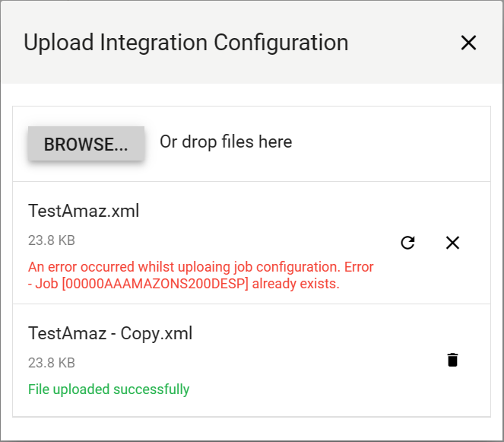Select the TestAmaz - Copy.xml file name
Viewport: 504px width, 442px height.
point(110,333)
